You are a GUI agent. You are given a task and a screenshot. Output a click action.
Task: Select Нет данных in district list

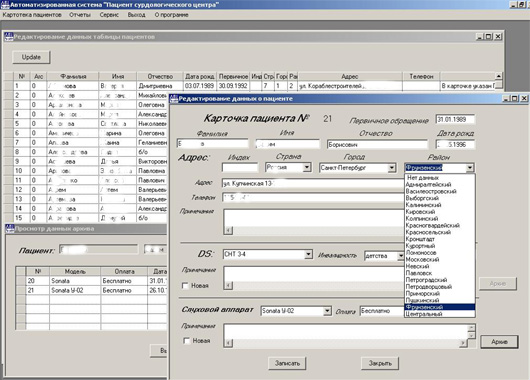coord(440,178)
